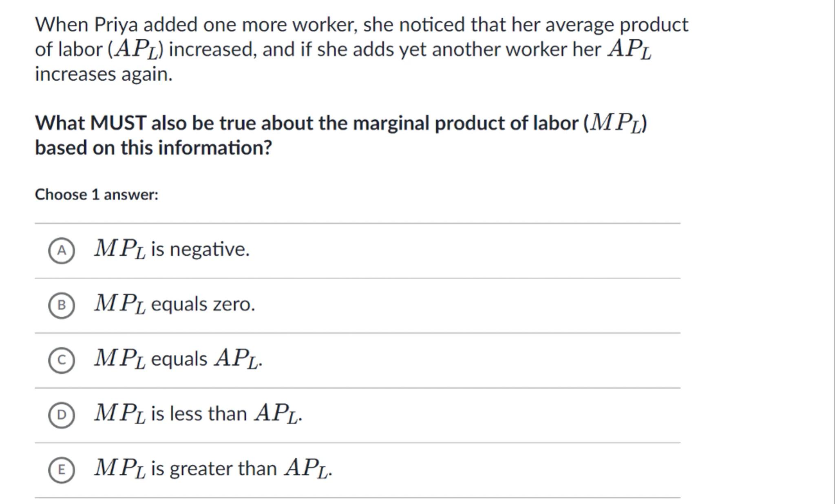Click the APL symbol in option D
The height and width of the screenshot is (504, 835).
[277, 413]
